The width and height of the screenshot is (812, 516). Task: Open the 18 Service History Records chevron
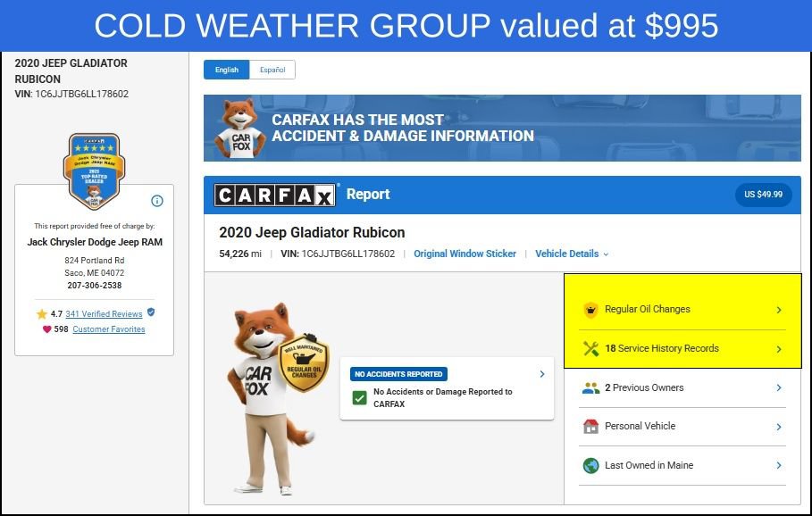tap(779, 349)
